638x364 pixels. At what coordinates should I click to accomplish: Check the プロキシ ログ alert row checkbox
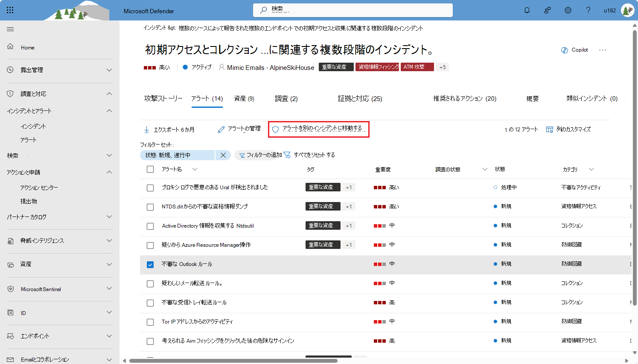tap(150, 188)
